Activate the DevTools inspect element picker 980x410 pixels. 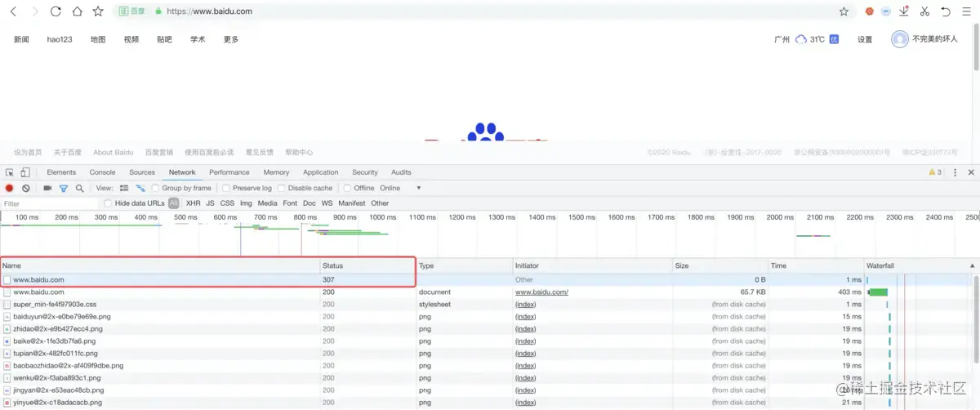(x=10, y=172)
